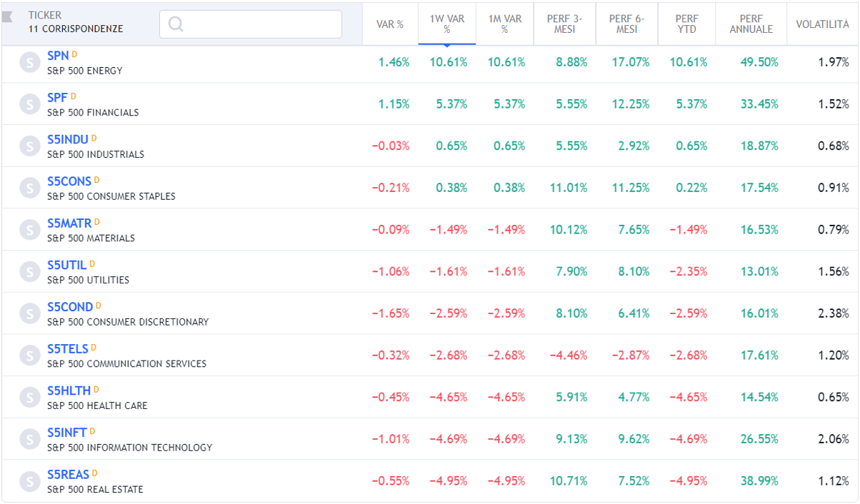Image resolution: width=860 pixels, height=504 pixels.
Task: Sort by VOLATILITÀ column header
Action: 822,24
